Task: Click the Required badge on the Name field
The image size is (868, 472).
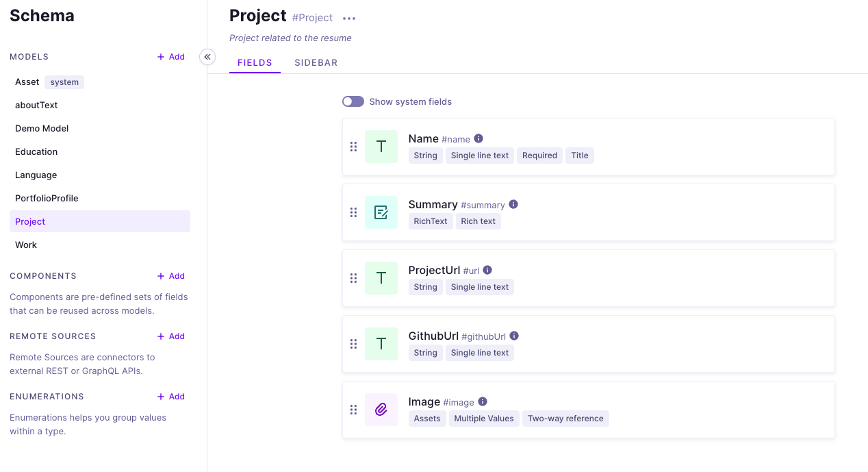Action: click(x=539, y=155)
